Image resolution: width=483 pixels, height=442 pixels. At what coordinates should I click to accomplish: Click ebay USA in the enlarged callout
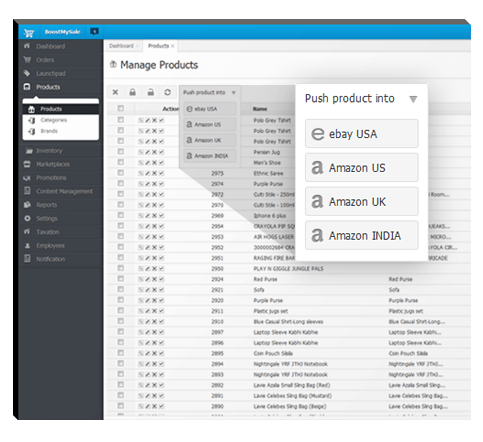click(x=362, y=134)
